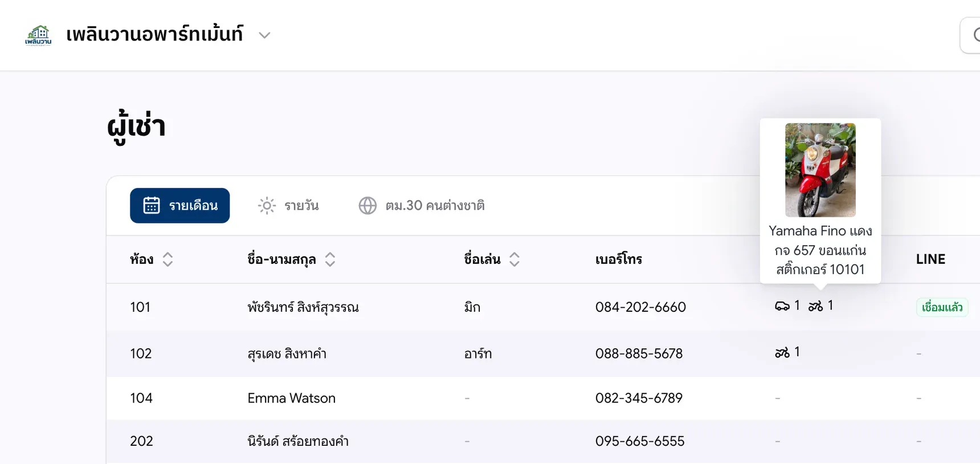Viewport: 980px width, 464px height.
Task: Click the สติ๊กเกอร์ 10101 text in tooltip
Action: click(x=820, y=269)
